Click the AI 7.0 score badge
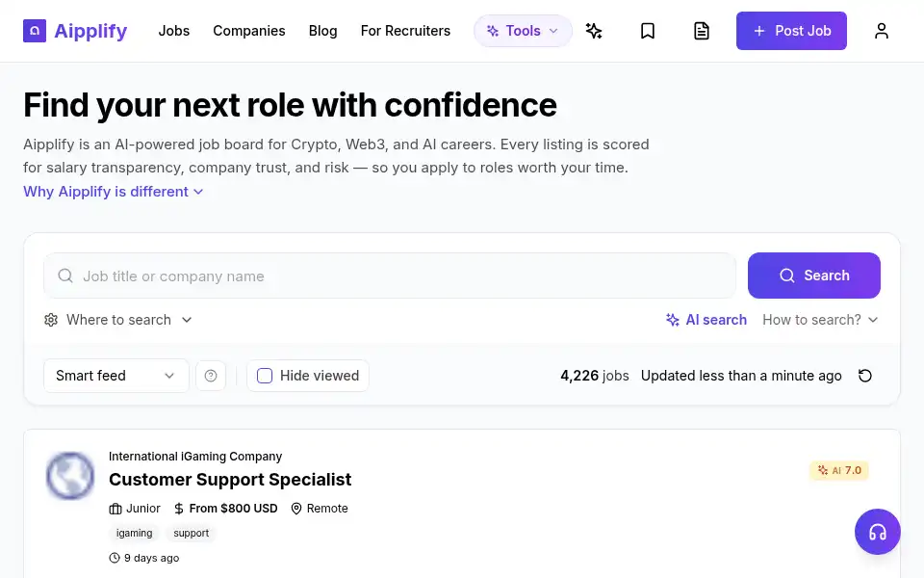Image resolution: width=924 pixels, height=578 pixels. 839,470
